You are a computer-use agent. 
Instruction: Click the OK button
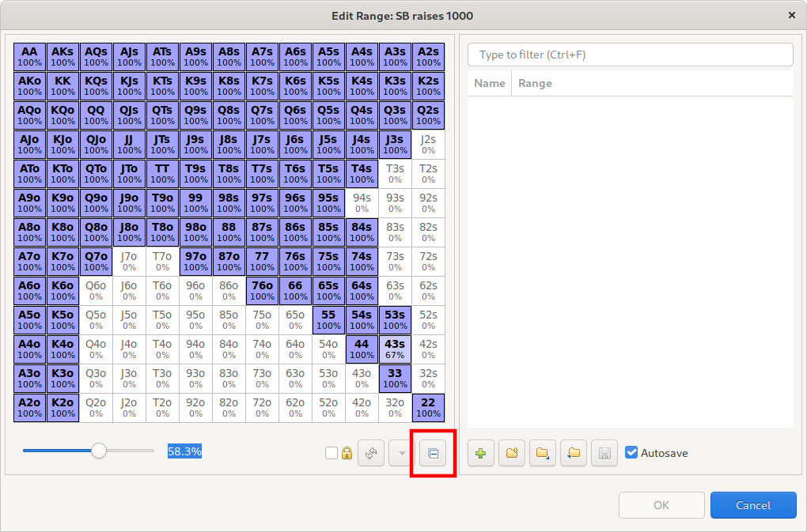pyautogui.click(x=661, y=505)
